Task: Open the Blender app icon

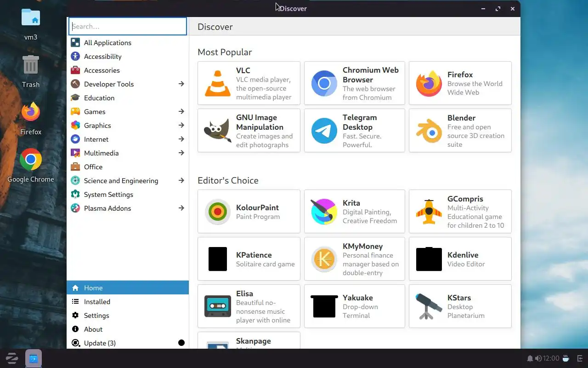Action: coord(429,131)
